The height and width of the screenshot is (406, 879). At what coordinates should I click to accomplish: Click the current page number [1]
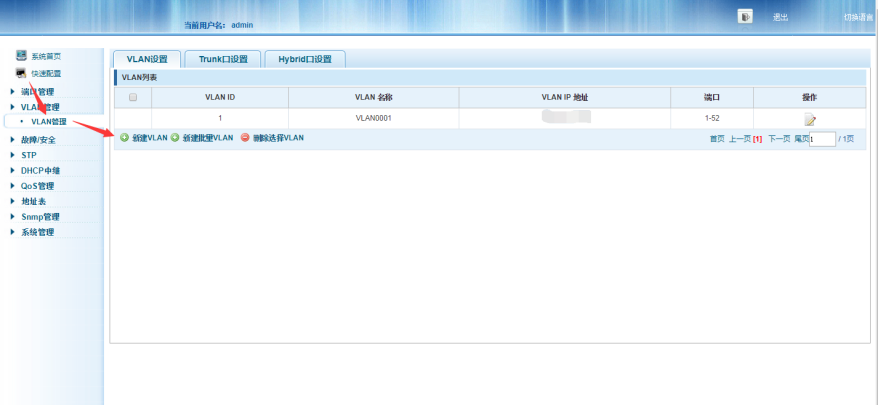tap(757, 139)
